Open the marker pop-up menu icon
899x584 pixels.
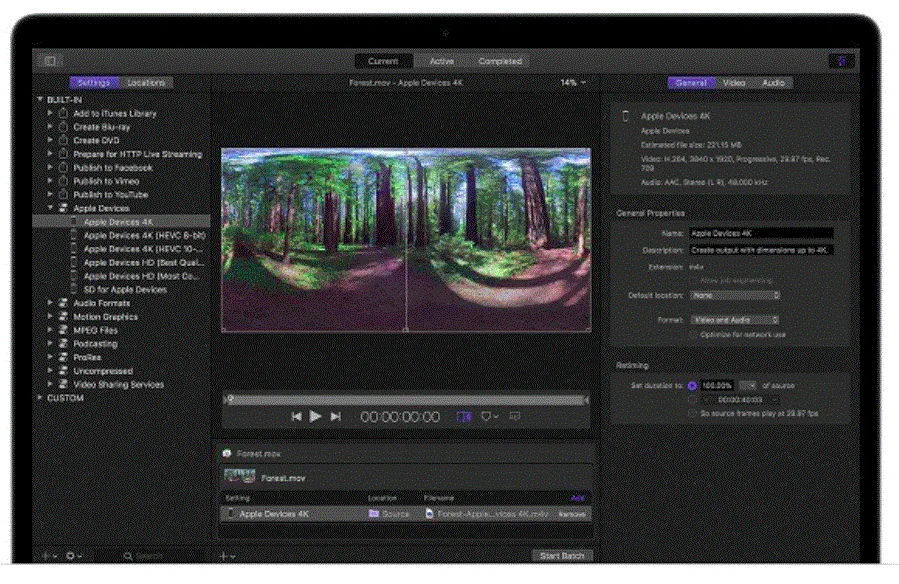pos(489,417)
